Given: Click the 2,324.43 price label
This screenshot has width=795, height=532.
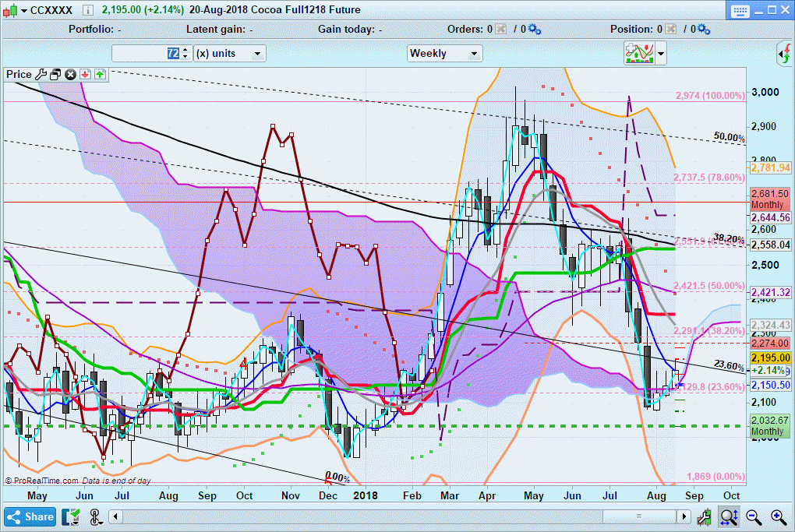Looking at the screenshot, I should pos(770,325).
